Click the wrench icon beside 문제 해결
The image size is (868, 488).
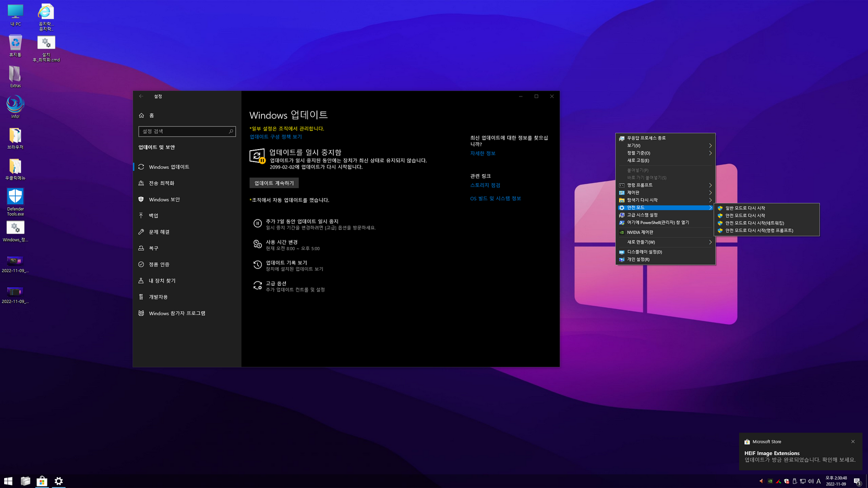(x=141, y=231)
